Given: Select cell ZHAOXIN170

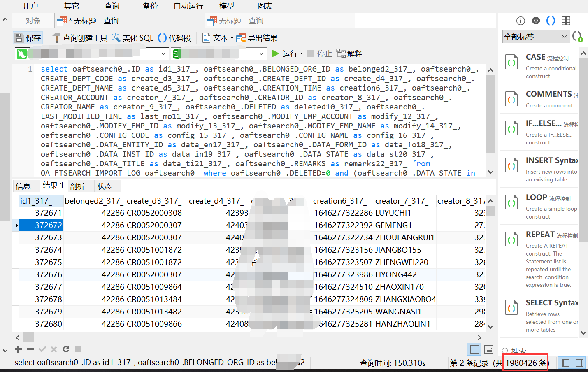Looking at the screenshot, I should tap(405, 287).
